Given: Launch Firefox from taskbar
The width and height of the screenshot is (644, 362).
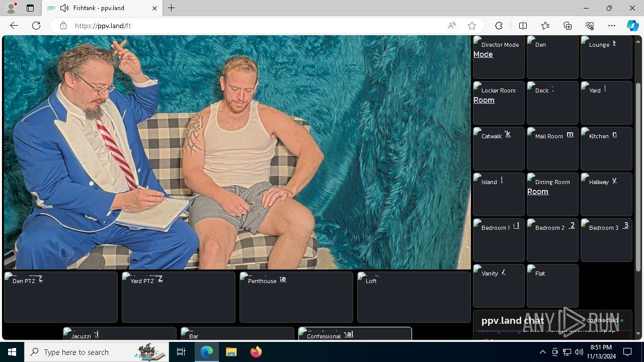Looking at the screenshot, I should pyautogui.click(x=256, y=352).
